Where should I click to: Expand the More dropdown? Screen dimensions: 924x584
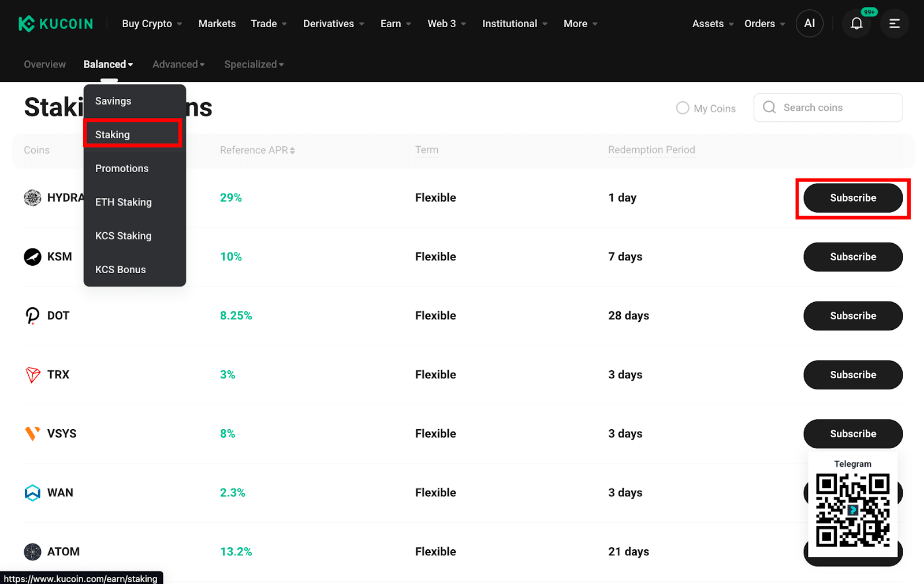pos(580,24)
